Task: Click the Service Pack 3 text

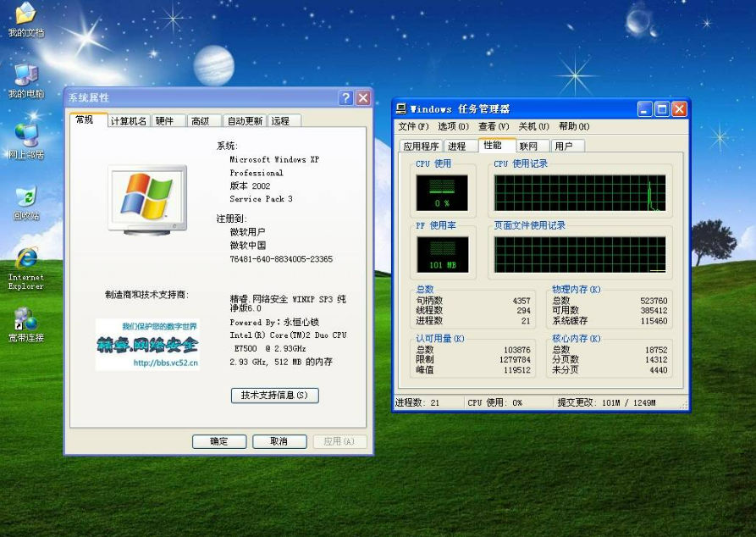Action: click(x=261, y=199)
